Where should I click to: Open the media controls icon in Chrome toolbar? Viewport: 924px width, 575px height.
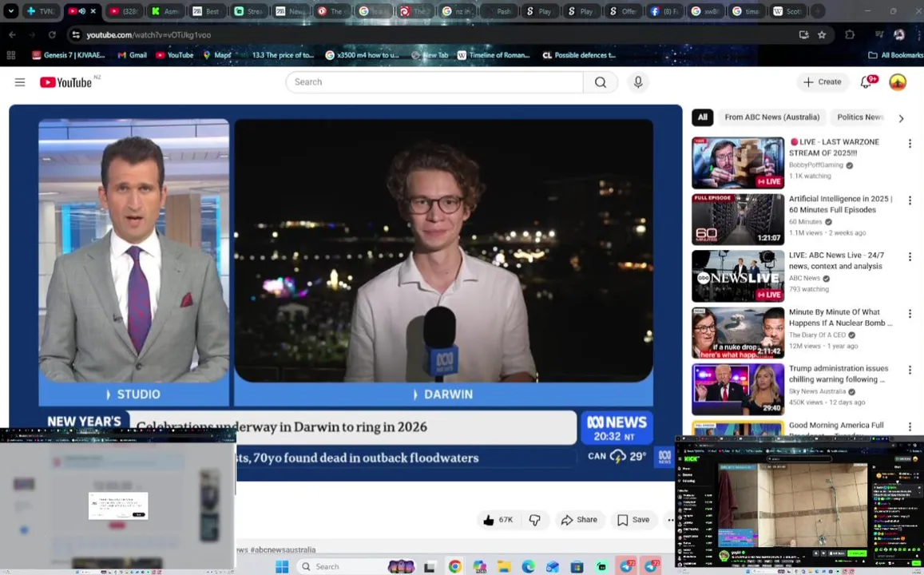[x=878, y=35]
